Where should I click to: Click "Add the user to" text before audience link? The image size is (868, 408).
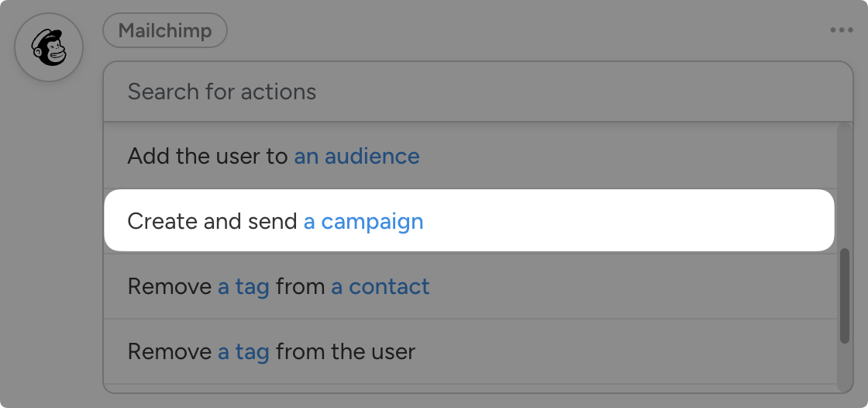(207, 156)
